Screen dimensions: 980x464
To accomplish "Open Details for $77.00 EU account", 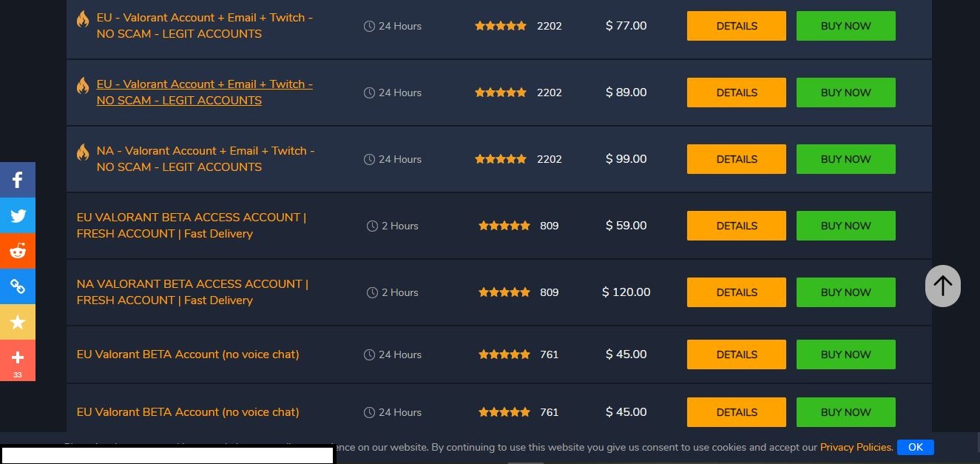I will (x=737, y=26).
